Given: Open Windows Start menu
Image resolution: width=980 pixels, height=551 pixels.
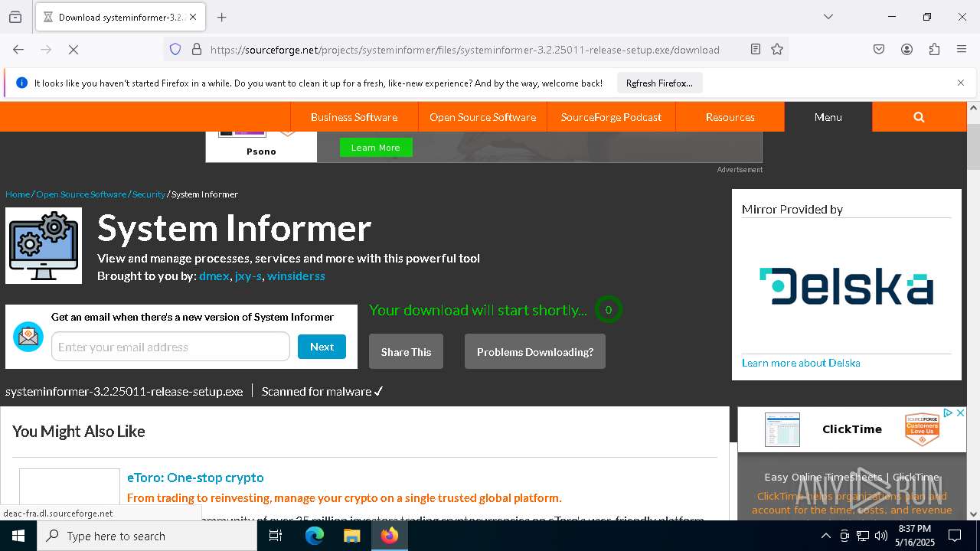Looking at the screenshot, I should [x=18, y=536].
